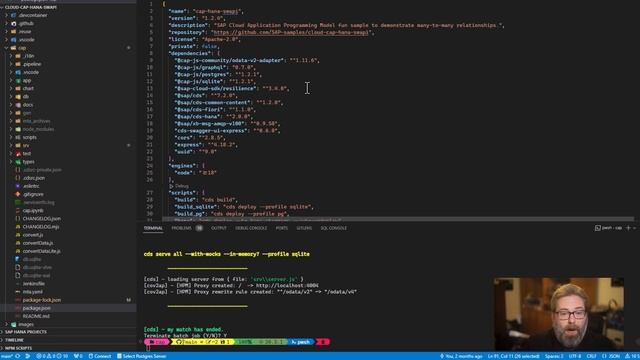Switch to the SQL CONSOLE tab
The height and width of the screenshot is (360, 640).
tap(333, 228)
